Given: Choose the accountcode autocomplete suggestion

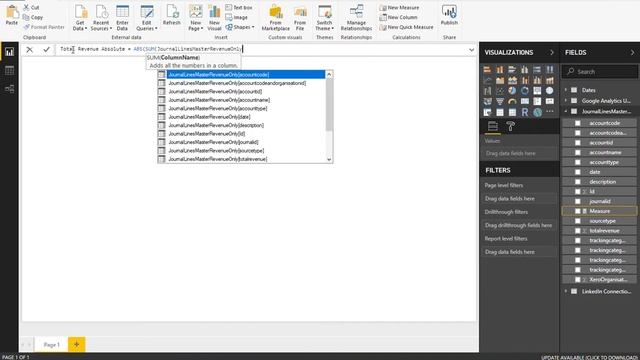Looking at the screenshot, I should click(x=246, y=75).
